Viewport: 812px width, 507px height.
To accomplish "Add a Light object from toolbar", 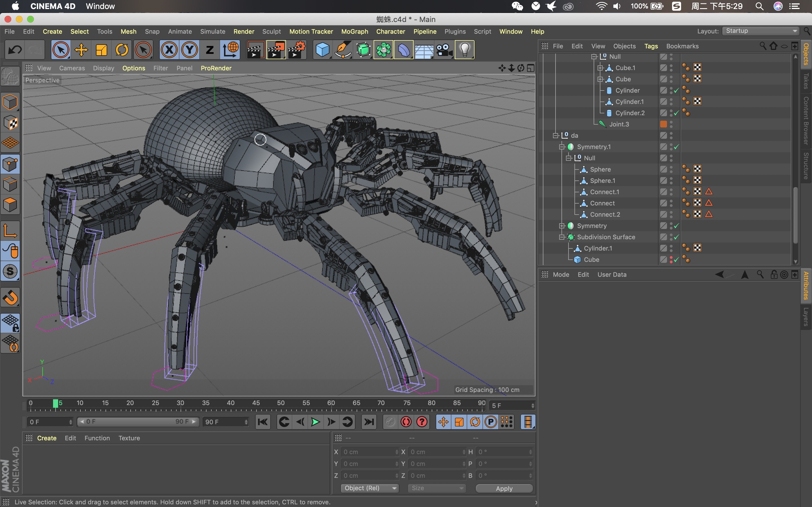I will [x=464, y=50].
